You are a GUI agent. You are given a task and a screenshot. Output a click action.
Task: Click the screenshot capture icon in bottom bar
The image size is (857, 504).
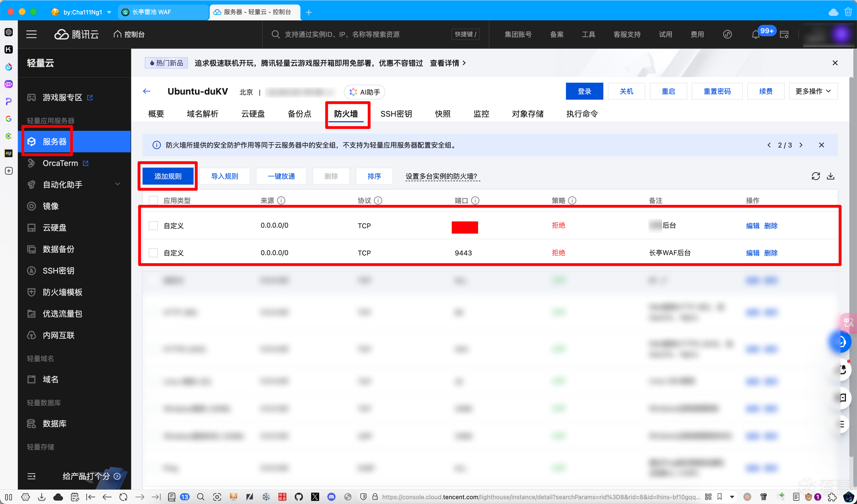pos(217,497)
